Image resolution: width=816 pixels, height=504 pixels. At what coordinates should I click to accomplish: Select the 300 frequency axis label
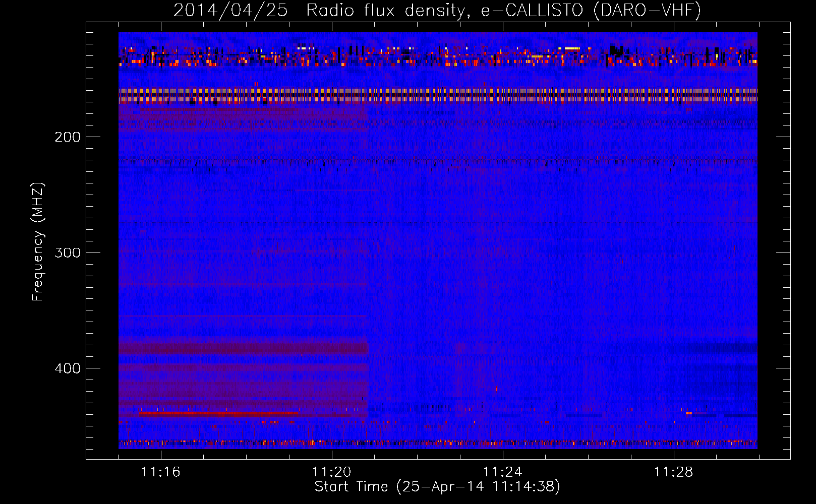68,253
